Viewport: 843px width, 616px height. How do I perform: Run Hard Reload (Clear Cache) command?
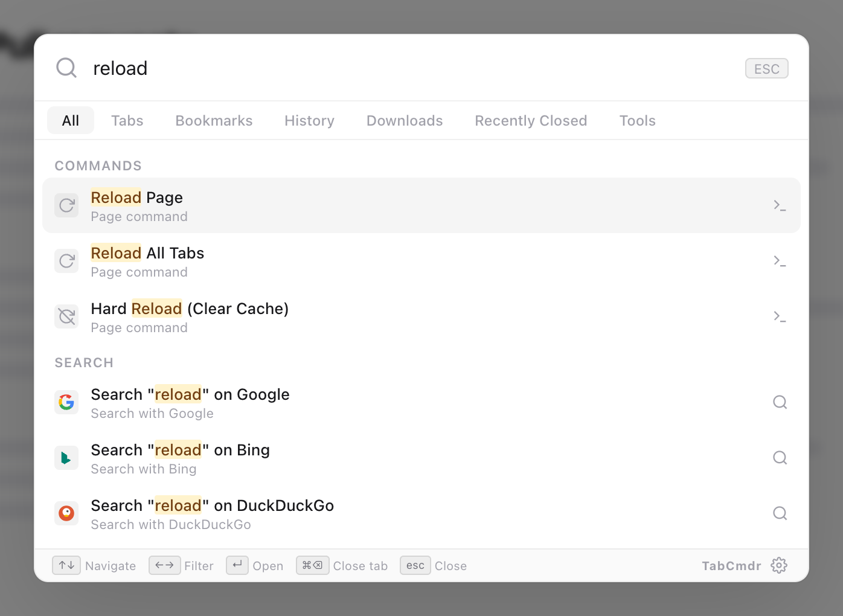421,316
